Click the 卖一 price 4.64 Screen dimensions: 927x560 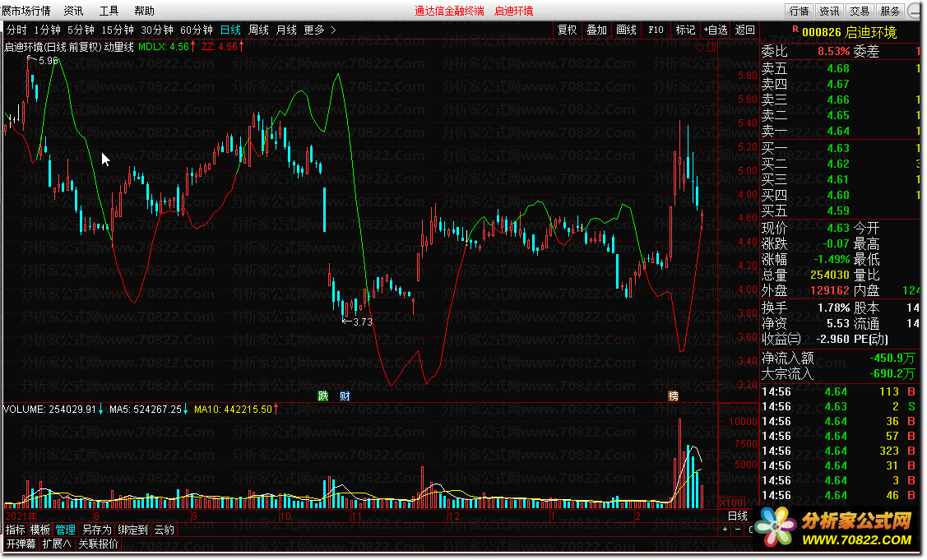point(837,132)
